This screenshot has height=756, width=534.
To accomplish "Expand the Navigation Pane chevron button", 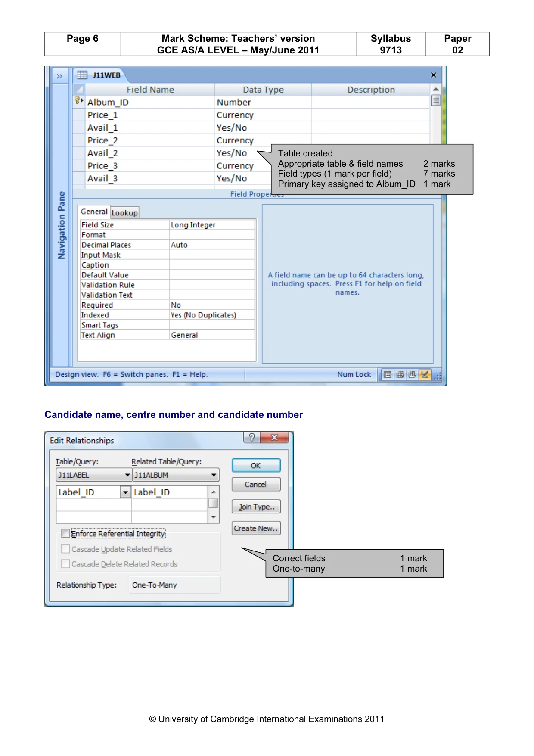I will [x=59, y=76].
